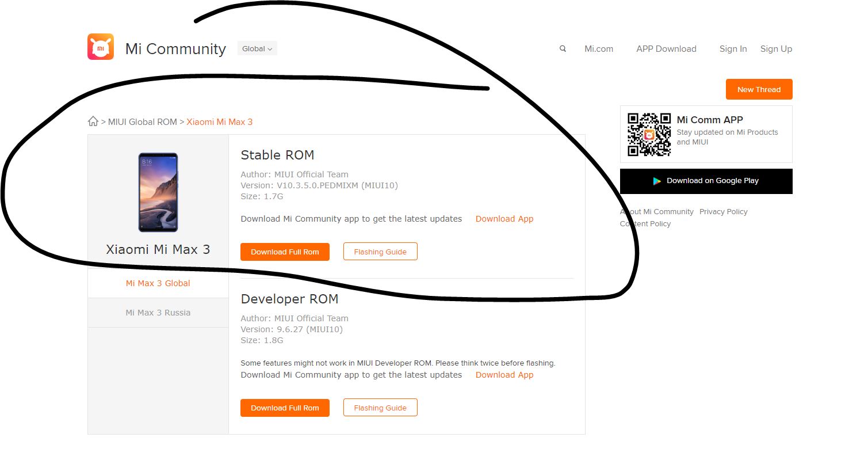Select the Mi Max 3 Russia tab
Screen dimensions: 868x460
point(158,313)
